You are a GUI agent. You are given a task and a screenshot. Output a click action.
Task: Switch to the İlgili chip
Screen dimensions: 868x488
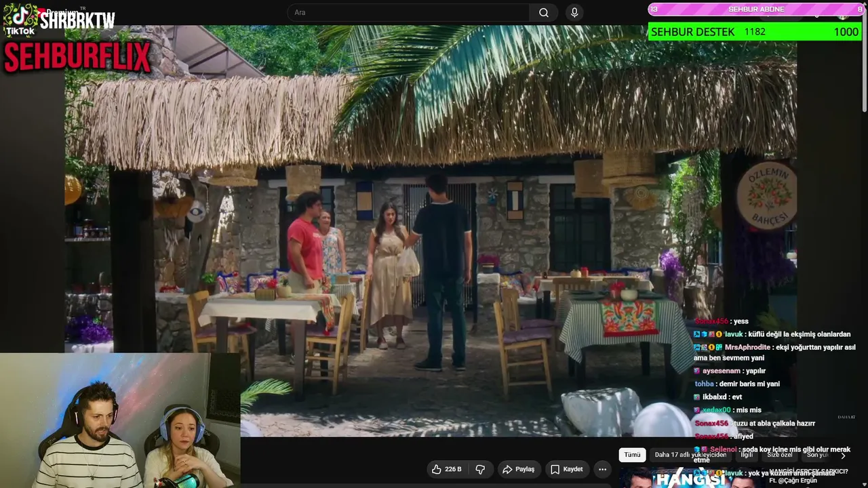click(x=747, y=455)
